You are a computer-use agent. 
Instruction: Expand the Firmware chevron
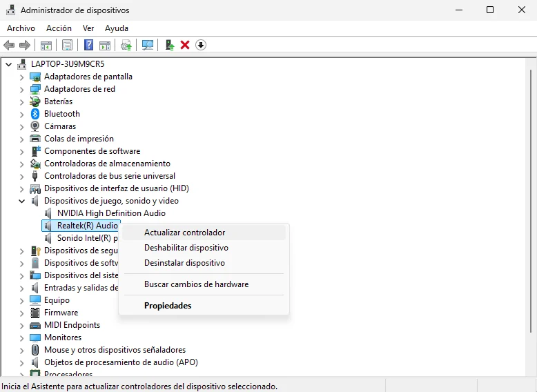(x=21, y=313)
